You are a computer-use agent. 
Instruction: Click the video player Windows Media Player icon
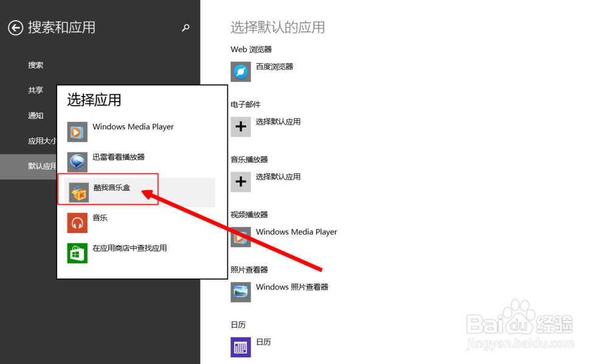click(241, 237)
